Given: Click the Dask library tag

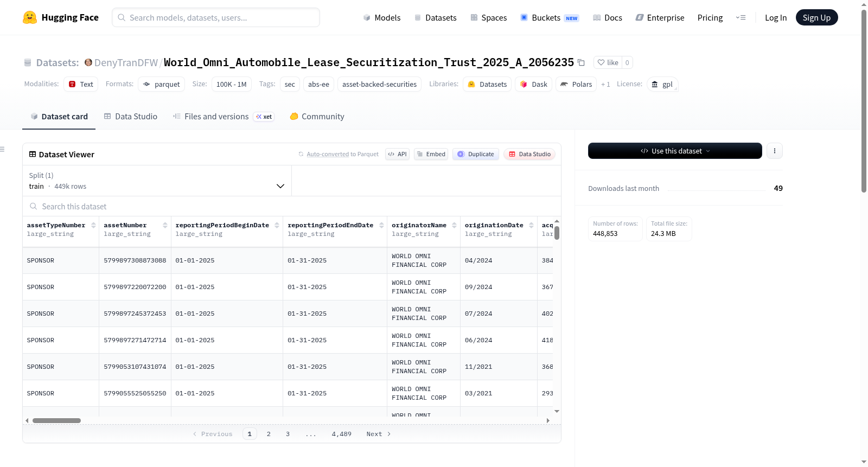Looking at the screenshot, I should click(x=533, y=84).
